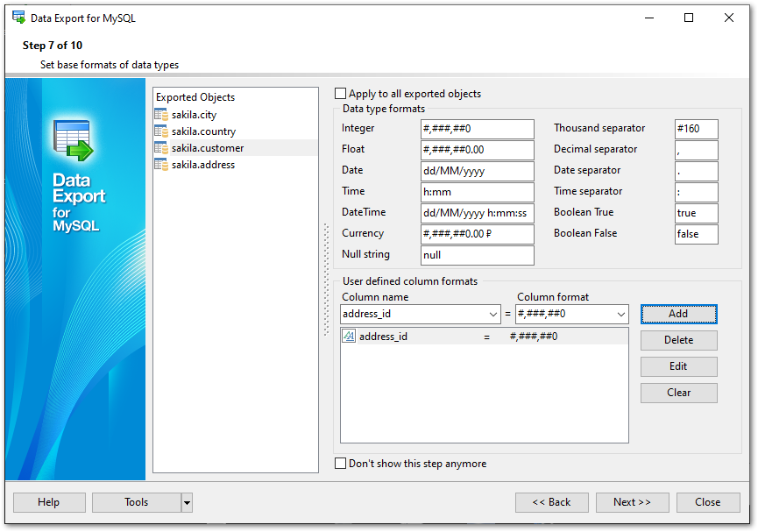This screenshot has height=532, width=758.
Task: Select the address_id row in formats list
Action: click(x=485, y=337)
